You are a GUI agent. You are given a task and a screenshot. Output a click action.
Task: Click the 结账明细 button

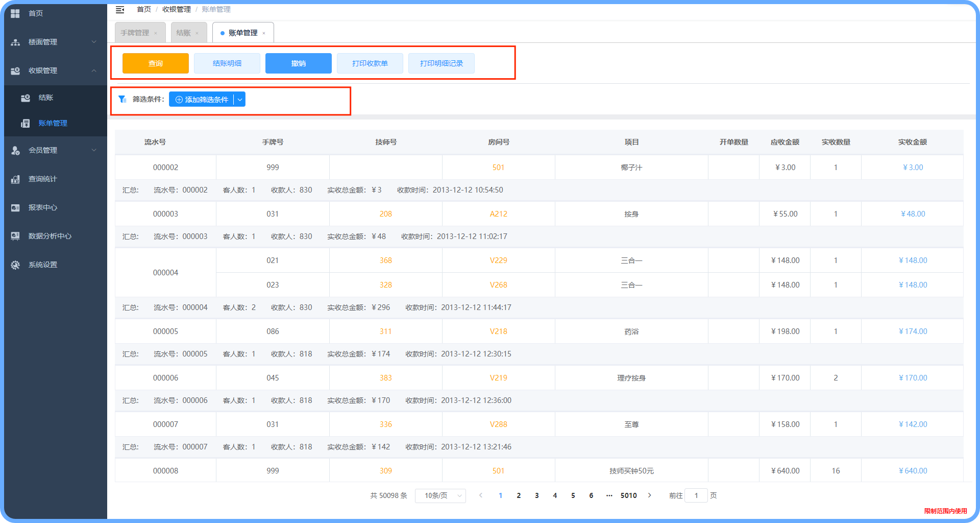(x=227, y=63)
